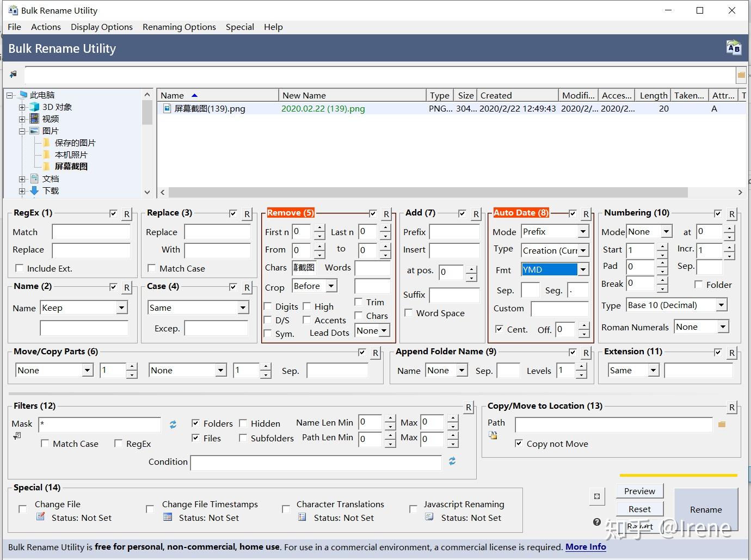Click the help question mark icon
The height and width of the screenshot is (560, 751).
[x=597, y=522]
